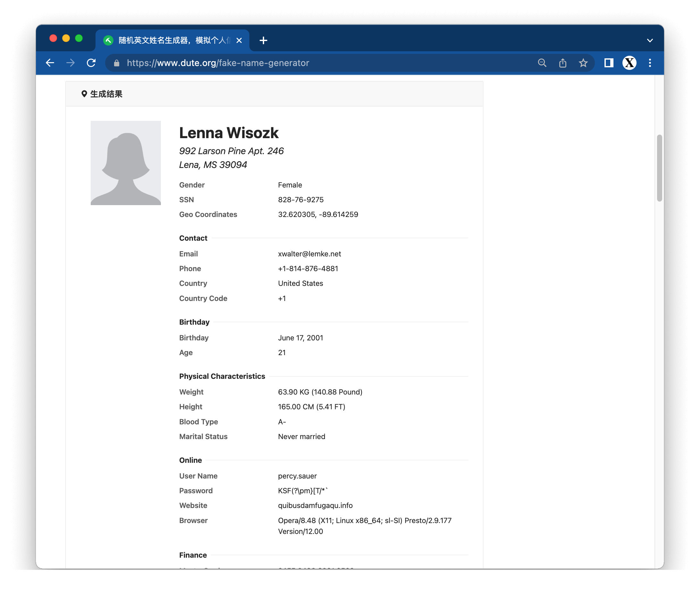Click the Lenna Wisozk name heading
This screenshot has width=700, height=616.
[x=229, y=133]
